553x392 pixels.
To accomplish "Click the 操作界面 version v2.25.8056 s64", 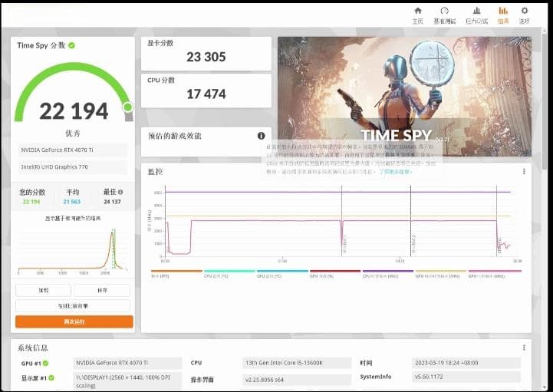I will click(x=297, y=380).
